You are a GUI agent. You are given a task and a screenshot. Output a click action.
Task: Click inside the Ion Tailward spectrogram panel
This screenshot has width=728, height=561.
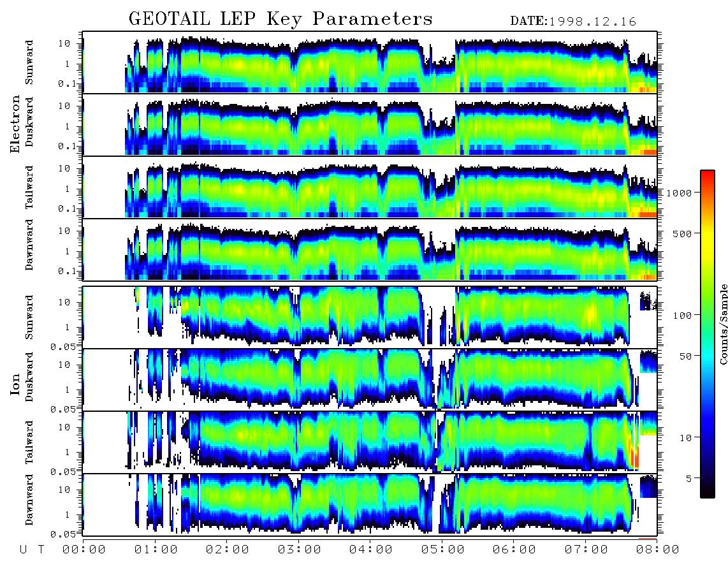pos(370,442)
